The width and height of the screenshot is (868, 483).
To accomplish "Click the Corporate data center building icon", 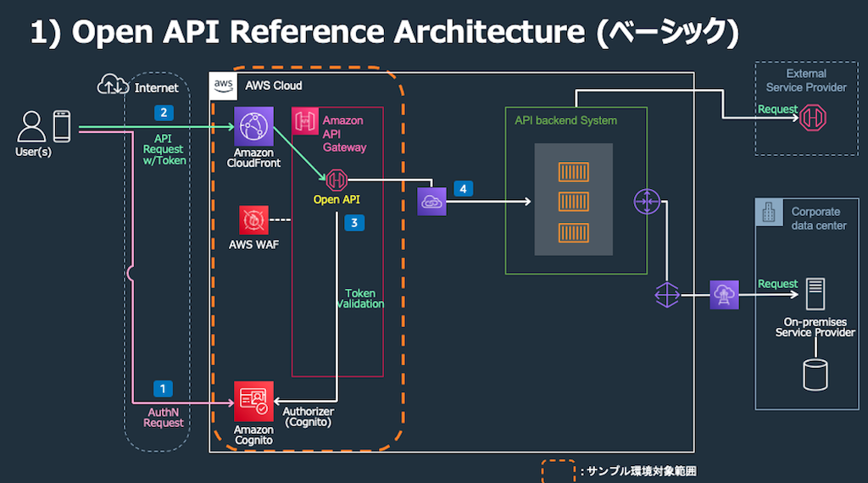I will (769, 212).
